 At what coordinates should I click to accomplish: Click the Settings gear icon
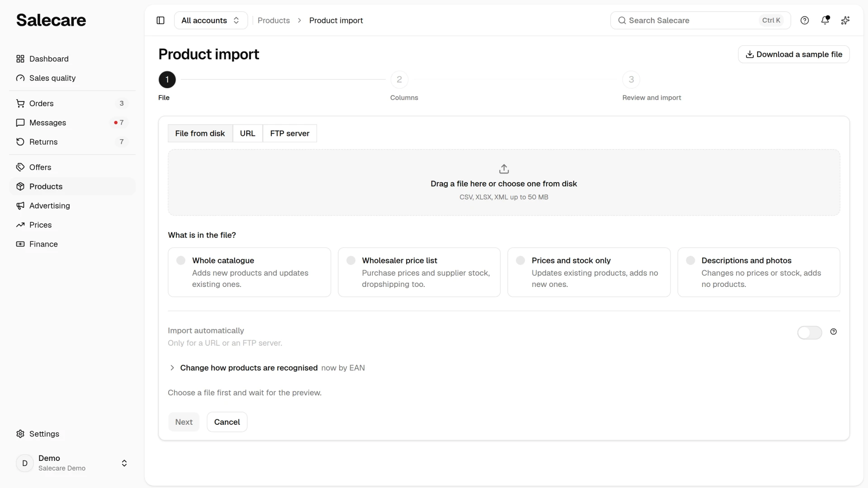tap(20, 434)
